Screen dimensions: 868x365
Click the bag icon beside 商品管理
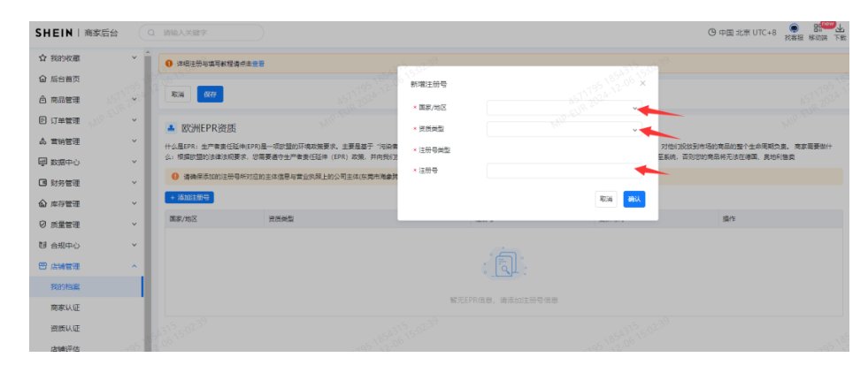tap(42, 100)
